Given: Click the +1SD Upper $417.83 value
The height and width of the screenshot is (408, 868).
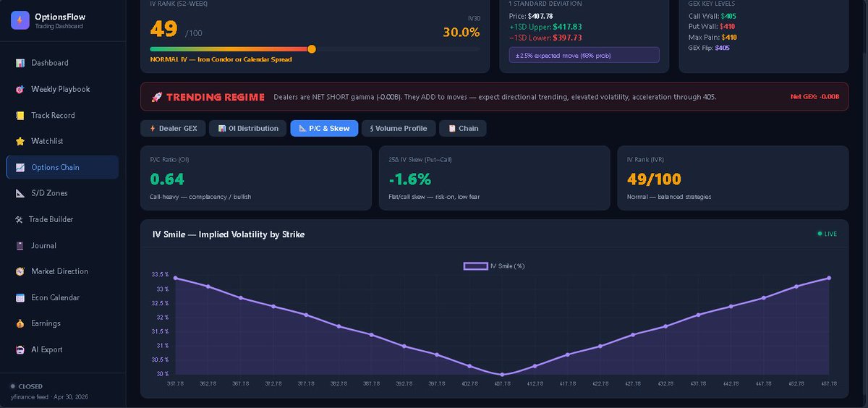Looking at the screenshot, I should pos(567,27).
